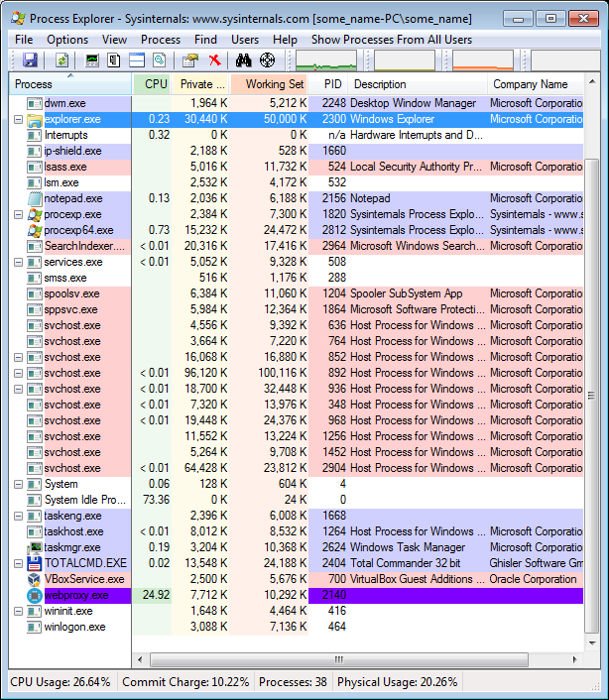Open the Find menu
Image resolution: width=609 pixels, height=700 pixels.
tap(205, 40)
